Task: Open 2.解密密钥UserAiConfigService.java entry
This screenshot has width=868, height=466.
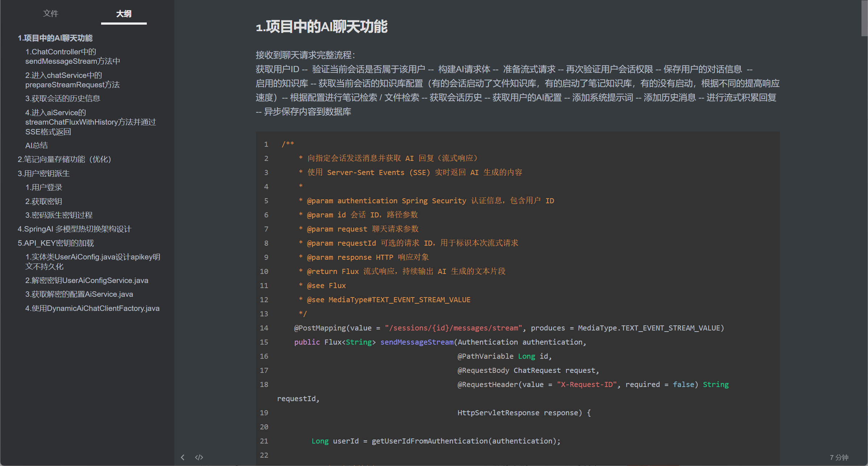Action: [87, 280]
